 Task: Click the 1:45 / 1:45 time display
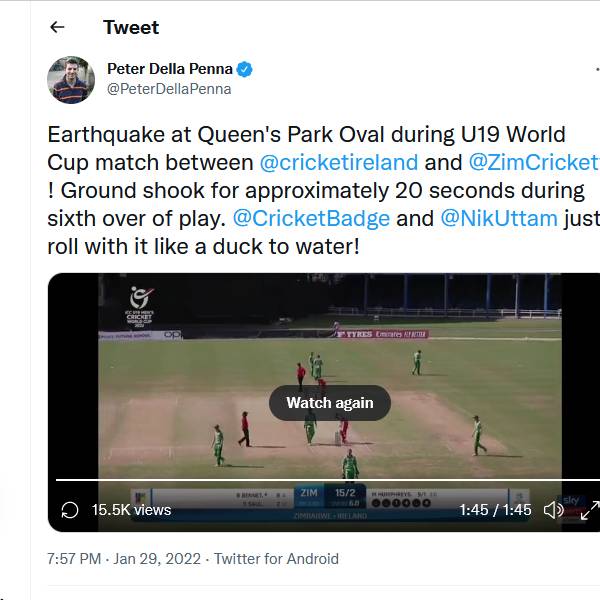click(x=495, y=510)
